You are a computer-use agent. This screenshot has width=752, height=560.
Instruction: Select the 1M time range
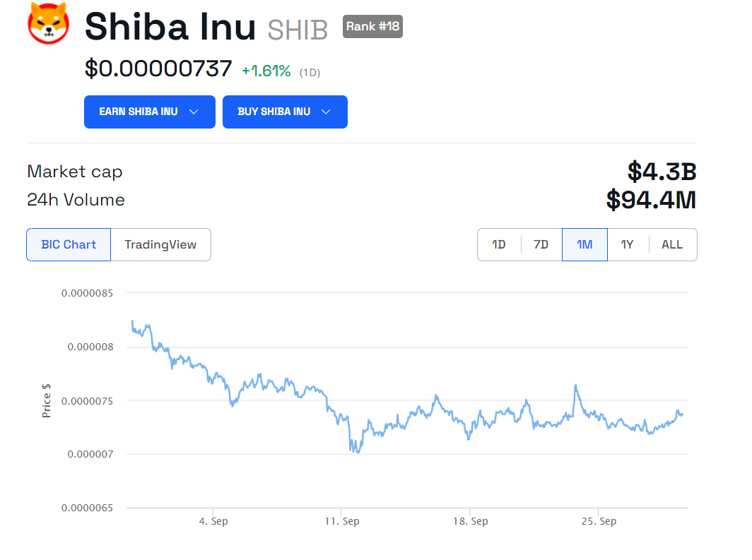coord(584,244)
